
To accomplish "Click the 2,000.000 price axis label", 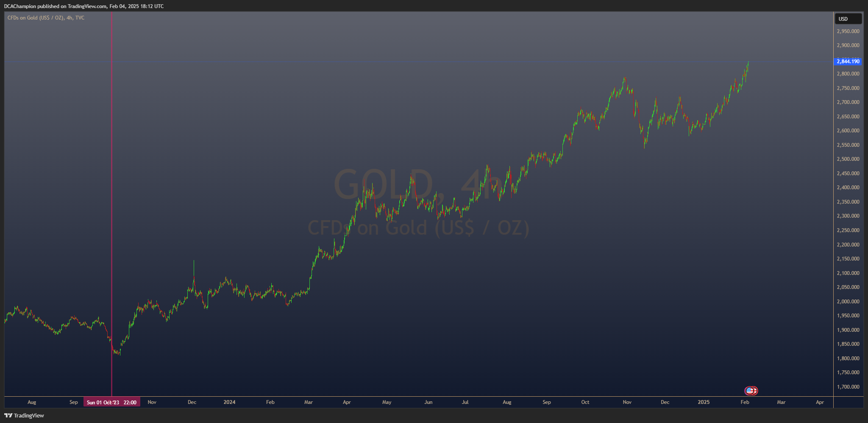I will [x=848, y=302].
